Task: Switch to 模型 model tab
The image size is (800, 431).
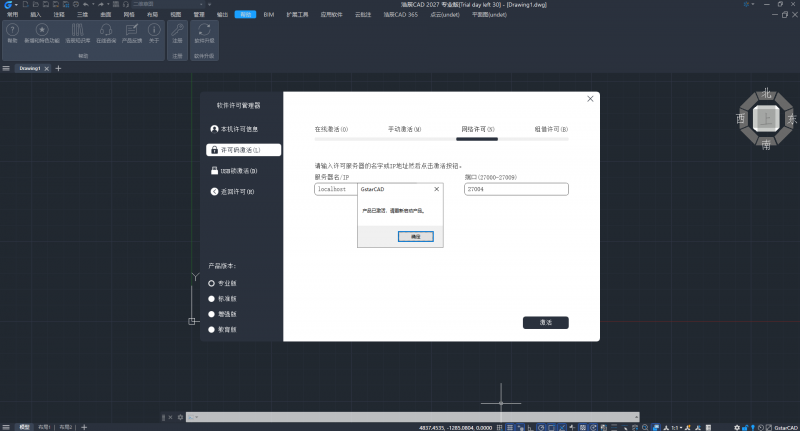Action: pyautogui.click(x=24, y=427)
